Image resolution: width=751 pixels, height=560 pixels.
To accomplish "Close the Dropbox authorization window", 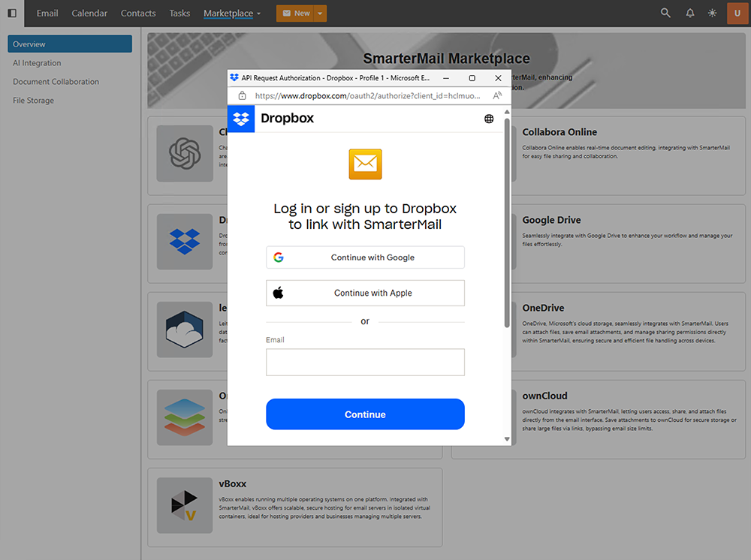I will click(x=498, y=78).
